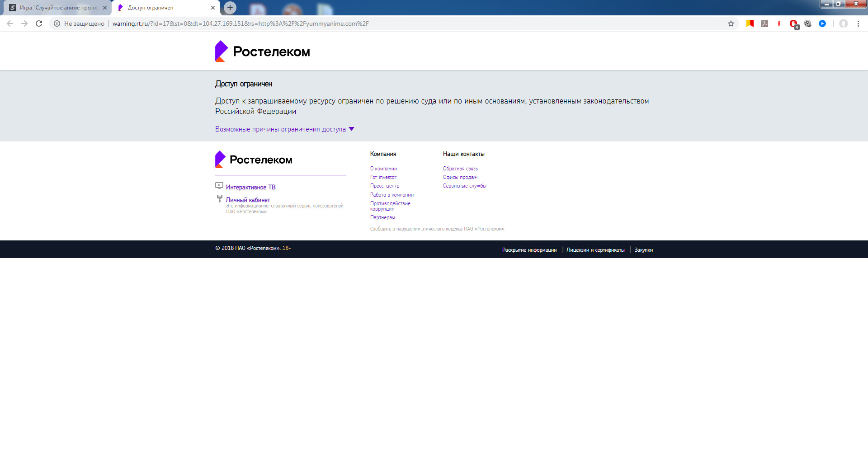Click the Ростелеком logo in the header
This screenshot has height=470, width=868.
click(263, 52)
